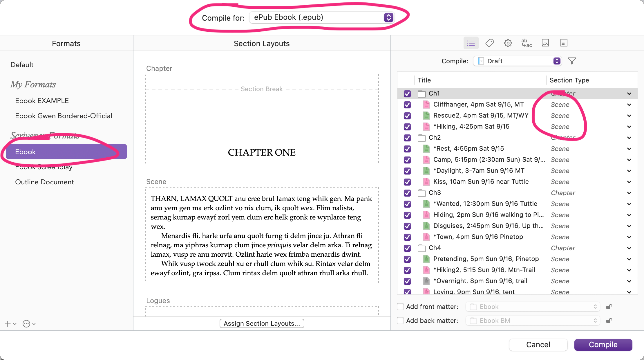Click the Pretending document icon
Viewport: 644px width, 360px height.
point(426,259)
